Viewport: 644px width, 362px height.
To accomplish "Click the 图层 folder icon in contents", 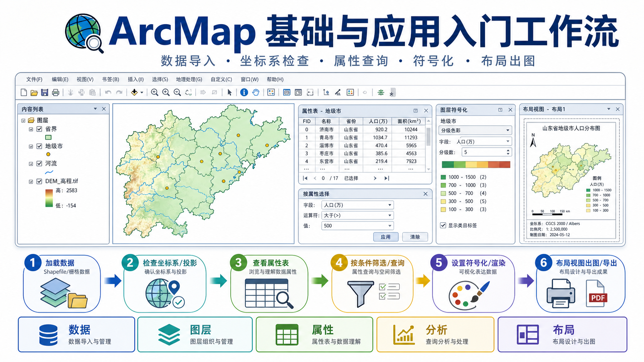I will (31, 120).
